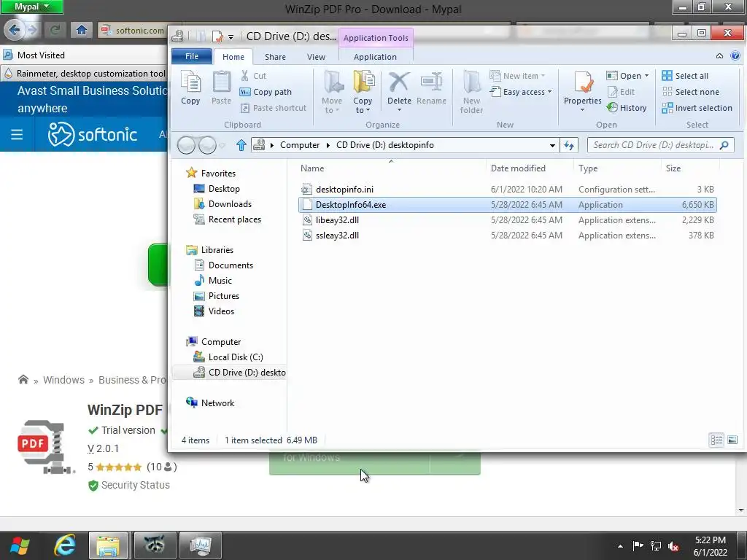Sort by the Type column header
The width and height of the screenshot is (747, 560).
(618, 168)
